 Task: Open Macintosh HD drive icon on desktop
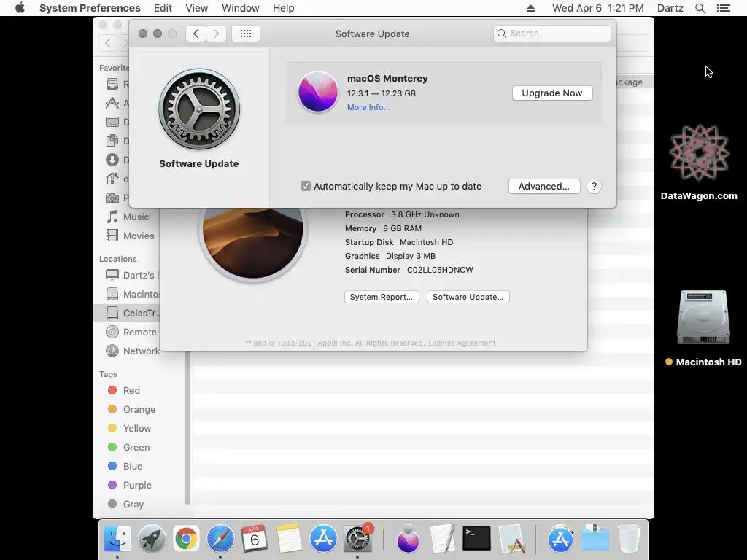[703, 317]
